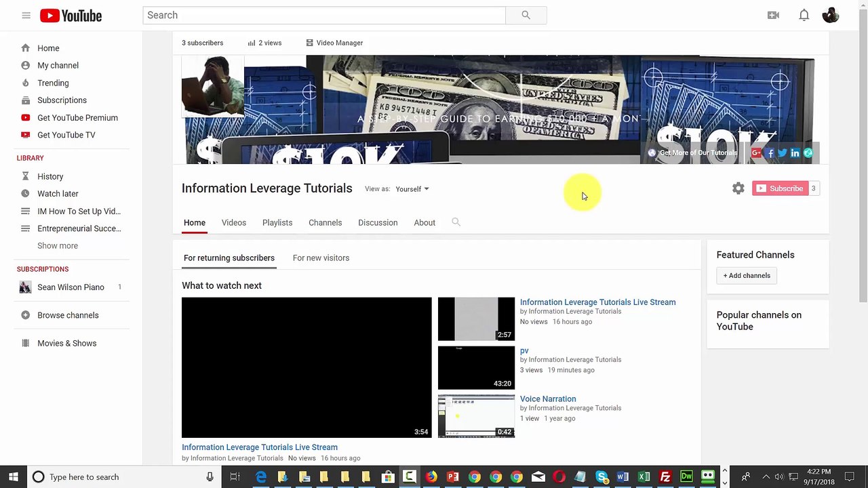
Task: Open the notifications bell
Action: tap(804, 15)
